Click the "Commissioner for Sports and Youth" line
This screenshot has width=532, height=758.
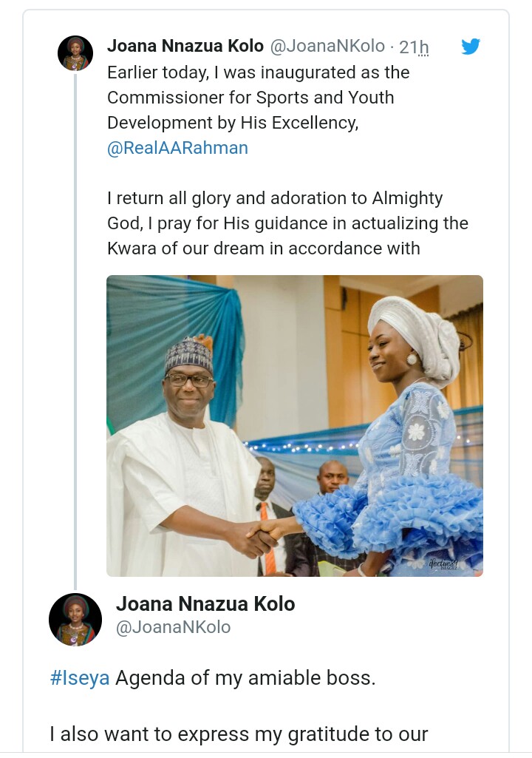[x=250, y=98]
